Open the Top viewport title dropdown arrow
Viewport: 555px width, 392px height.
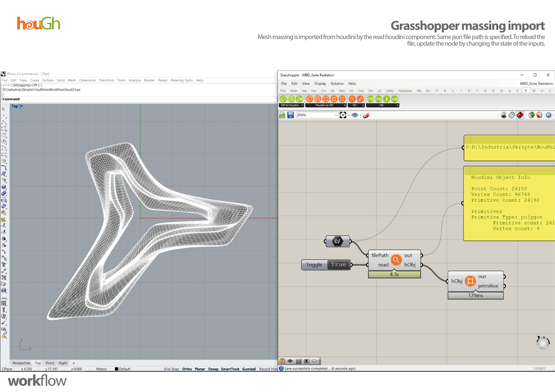(21, 106)
